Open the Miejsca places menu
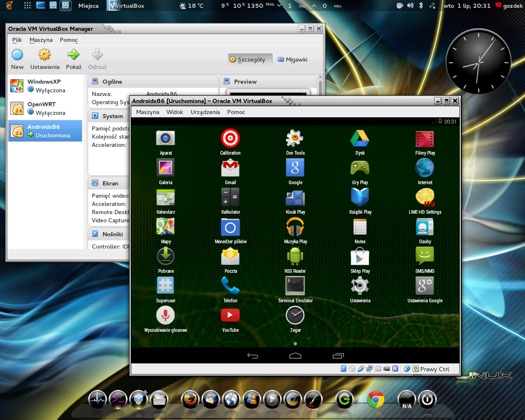The image size is (525, 420). (x=88, y=6)
